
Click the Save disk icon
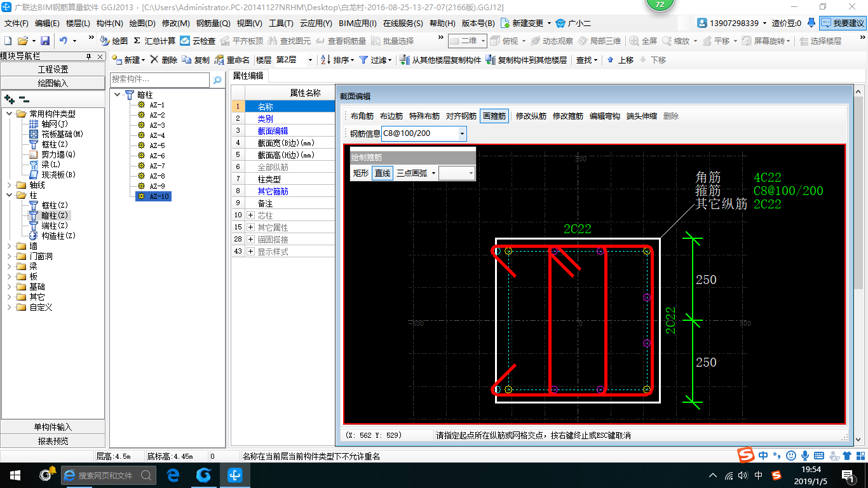coord(45,41)
